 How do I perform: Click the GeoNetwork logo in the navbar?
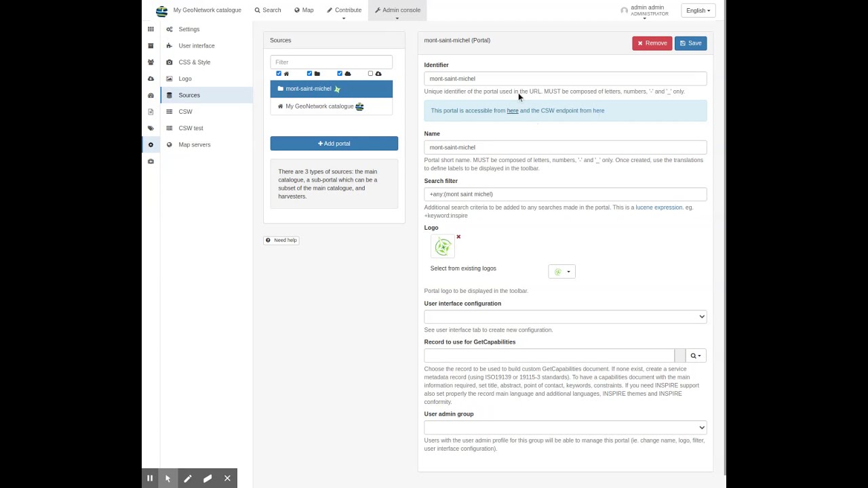[x=161, y=11]
